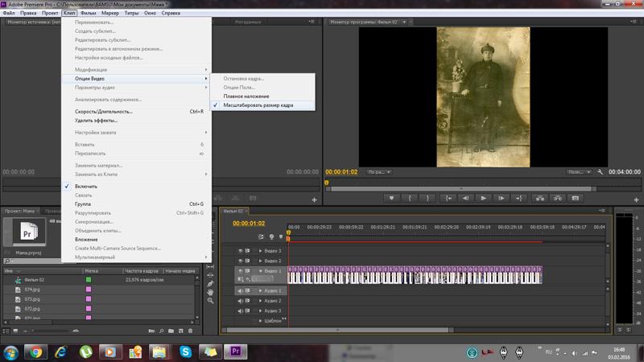Select the Pen tool in tools panel
This screenshot has width=644, height=362.
click(210, 283)
